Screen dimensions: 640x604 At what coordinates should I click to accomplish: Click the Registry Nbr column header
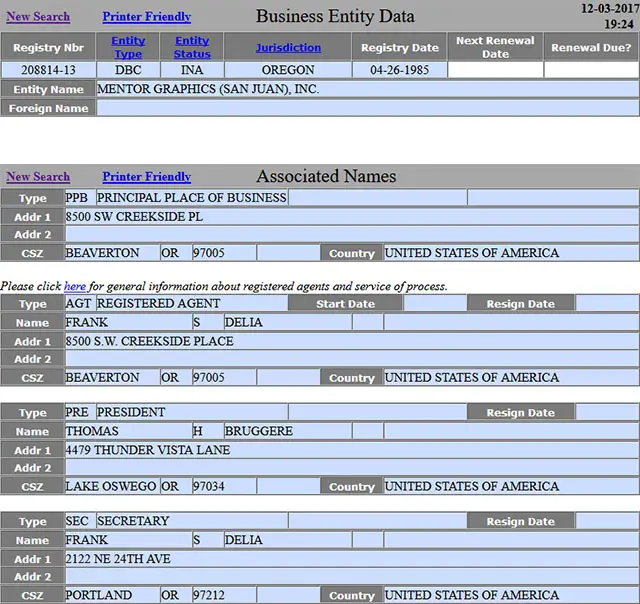click(x=48, y=47)
